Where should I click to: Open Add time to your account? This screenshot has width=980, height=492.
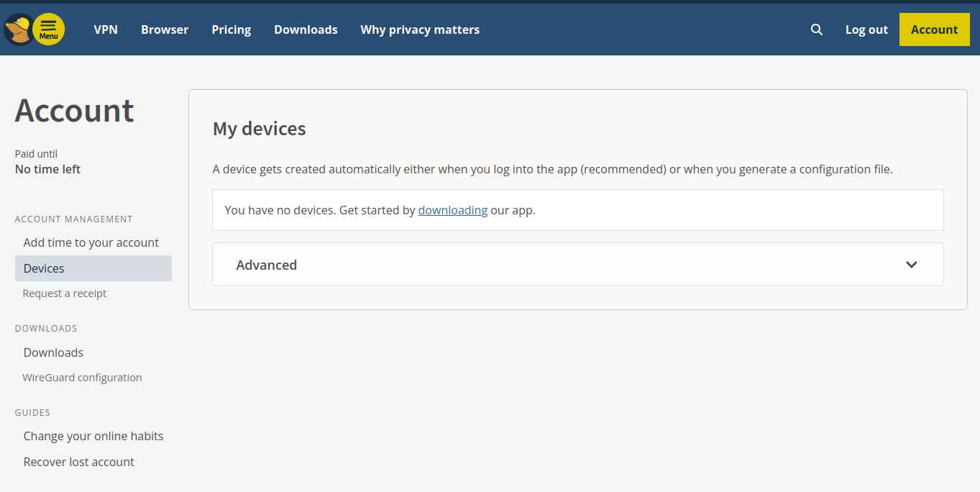pyautogui.click(x=91, y=242)
